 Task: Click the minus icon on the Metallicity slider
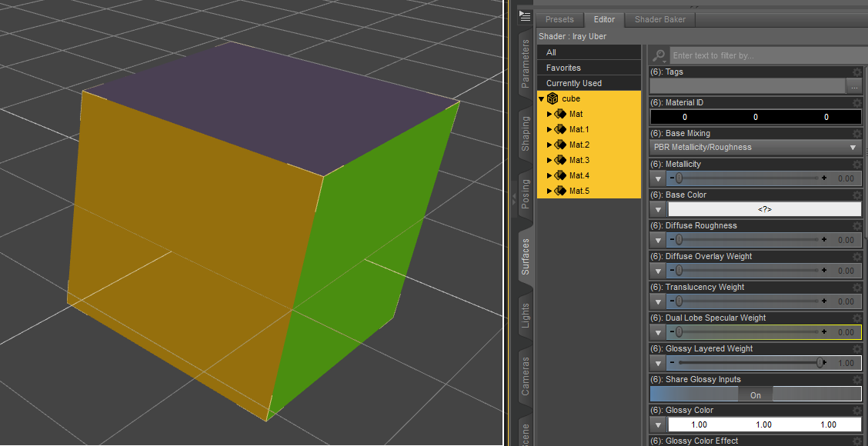coord(672,178)
